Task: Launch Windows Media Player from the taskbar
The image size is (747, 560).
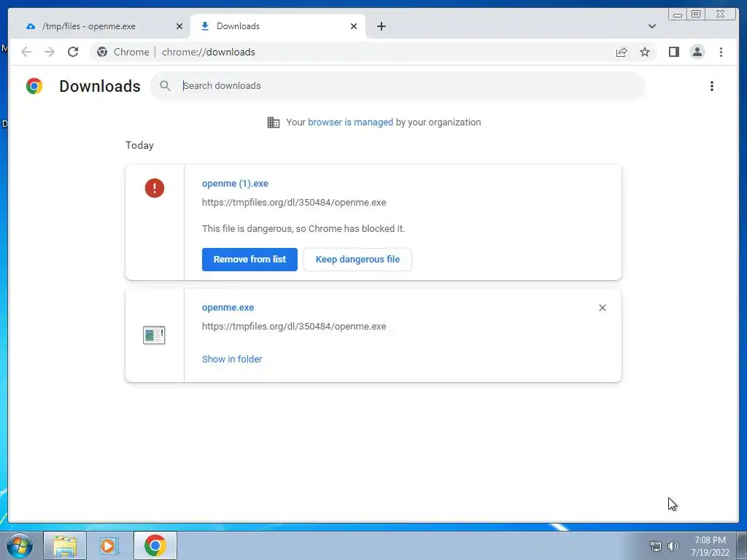Action: 109,545
